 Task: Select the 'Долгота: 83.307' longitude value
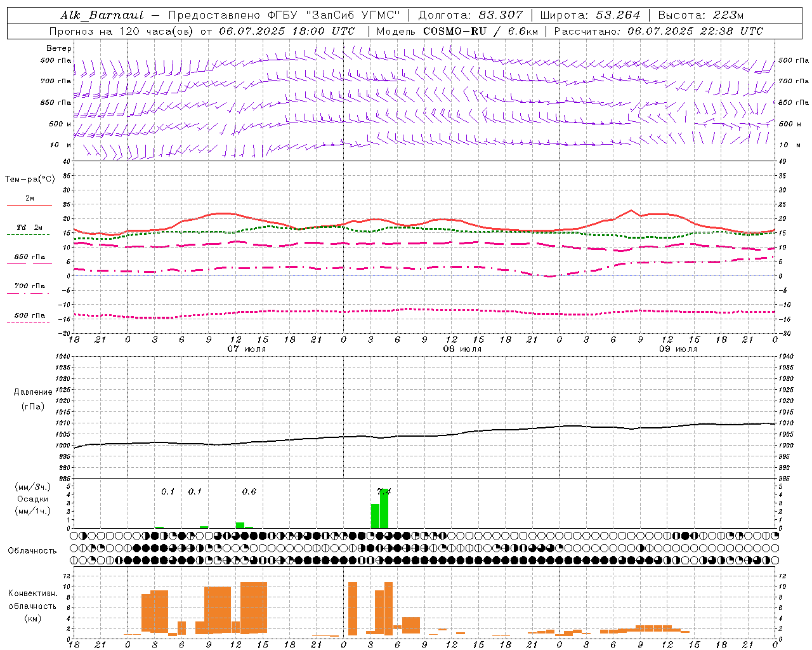(471, 15)
